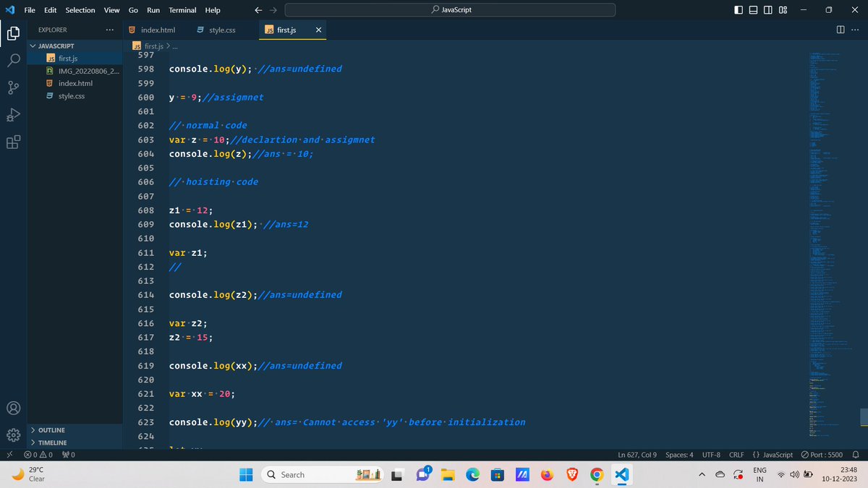Change end of line sequence CRLF
The width and height of the screenshot is (868, 488).
736,455
